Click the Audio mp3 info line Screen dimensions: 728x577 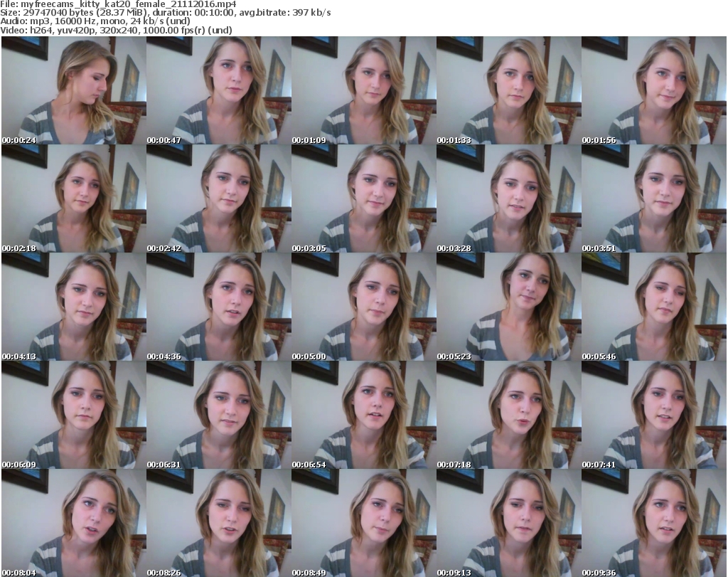[95, 21]
